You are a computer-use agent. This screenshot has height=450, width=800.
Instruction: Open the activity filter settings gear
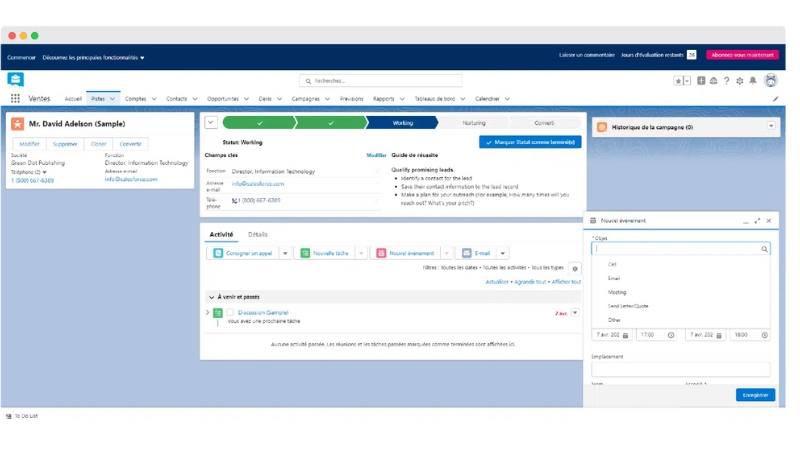[x=574, y=268]
